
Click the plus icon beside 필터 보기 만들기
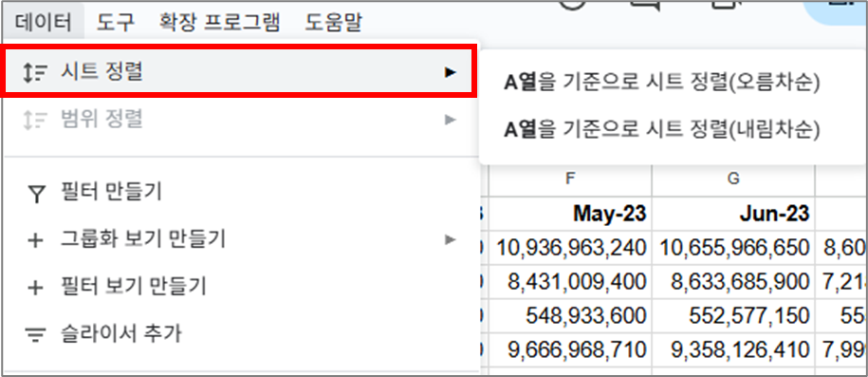click(x=35, y=288)
